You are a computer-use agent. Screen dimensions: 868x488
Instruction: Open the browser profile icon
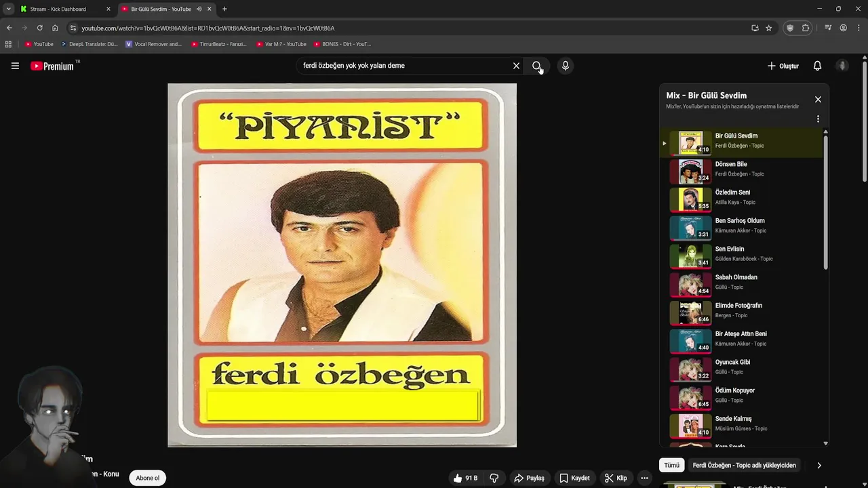(x=844, y=28)
